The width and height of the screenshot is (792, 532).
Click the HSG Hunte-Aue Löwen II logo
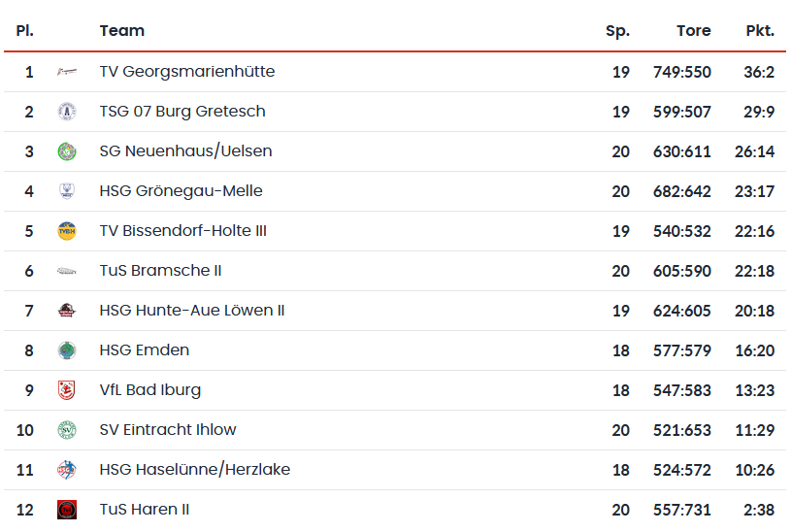pos(67,311)
